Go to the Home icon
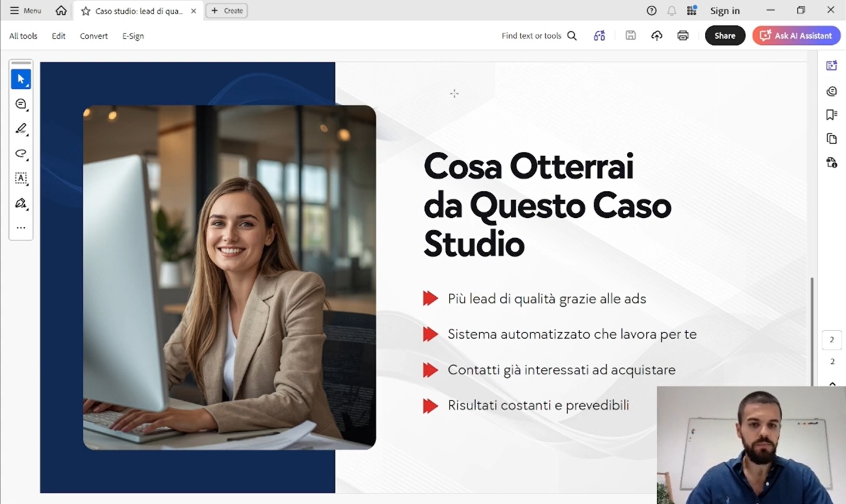846x504 pixels. coord(61,11)
